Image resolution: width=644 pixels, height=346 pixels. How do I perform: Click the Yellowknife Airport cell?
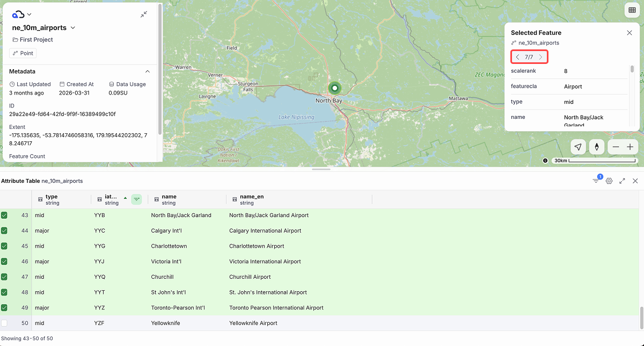pyautogui.click(x=299, y=323)
